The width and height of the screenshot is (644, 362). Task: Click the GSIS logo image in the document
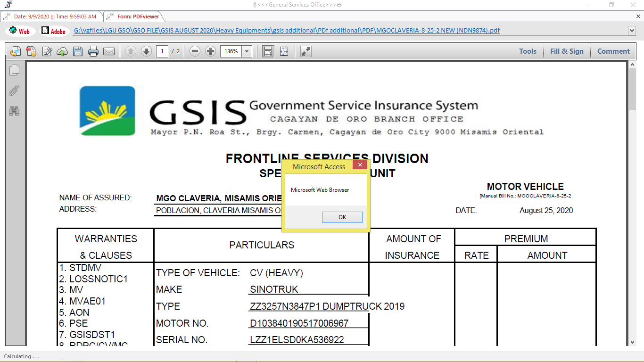[107, 111]
